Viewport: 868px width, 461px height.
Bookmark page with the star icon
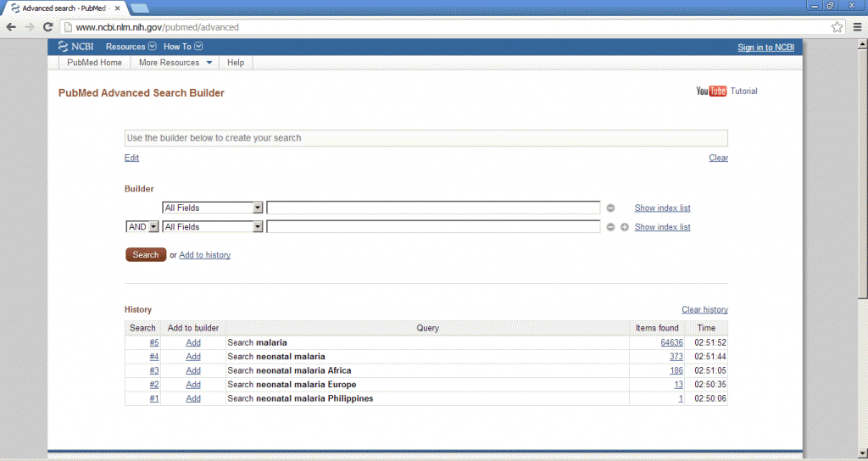[x=837, y=27]
